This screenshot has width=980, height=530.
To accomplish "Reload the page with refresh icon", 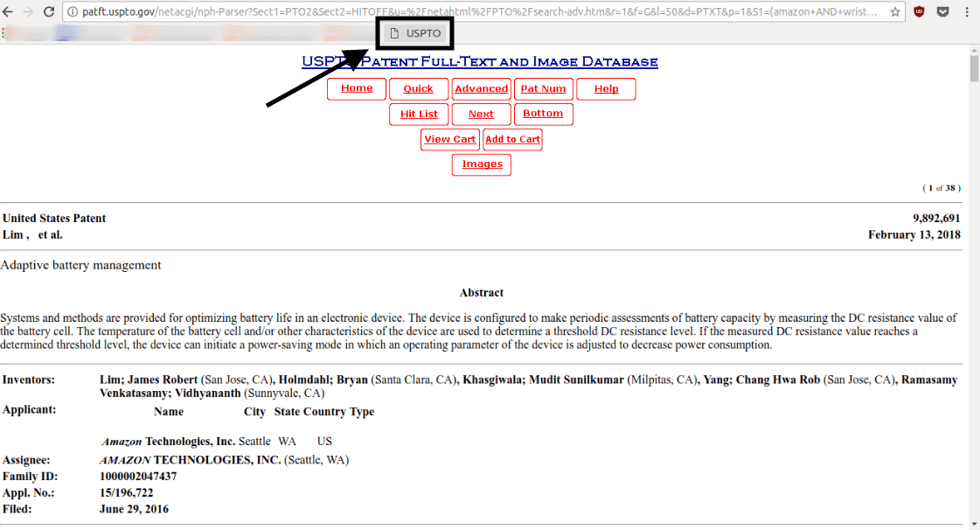I will click(49, 12).
